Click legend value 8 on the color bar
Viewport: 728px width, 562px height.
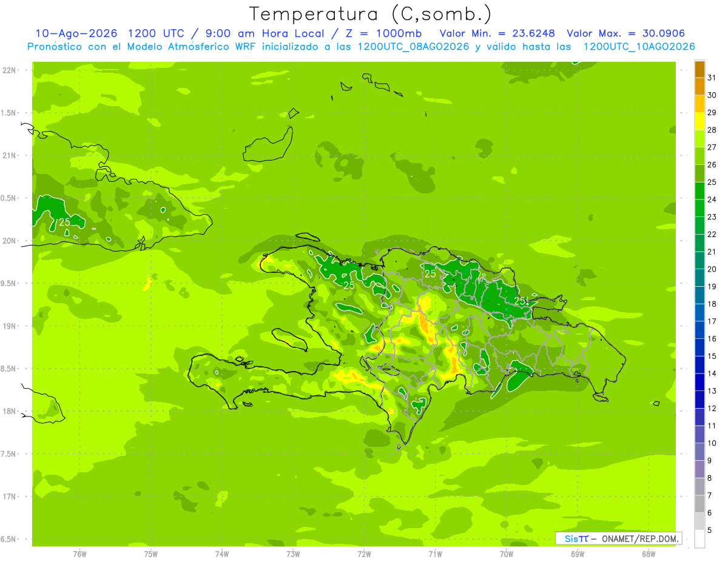710,478
